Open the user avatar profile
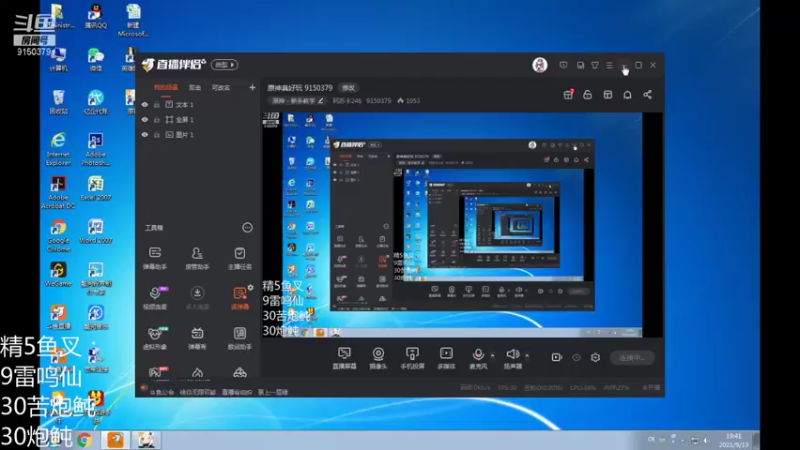800x450 pixels. pyautogui.click(x=540, y=65)
